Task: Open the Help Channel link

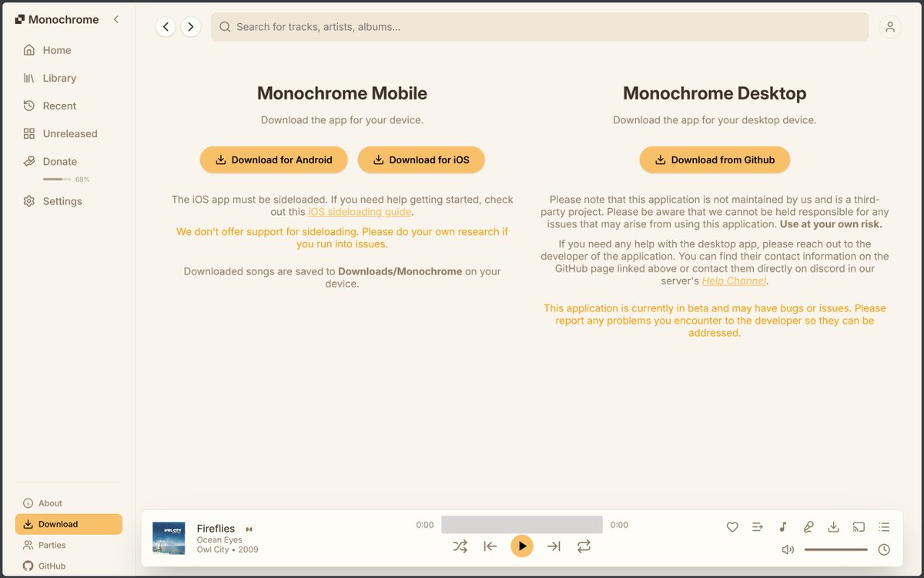Action: pos(734,281)
